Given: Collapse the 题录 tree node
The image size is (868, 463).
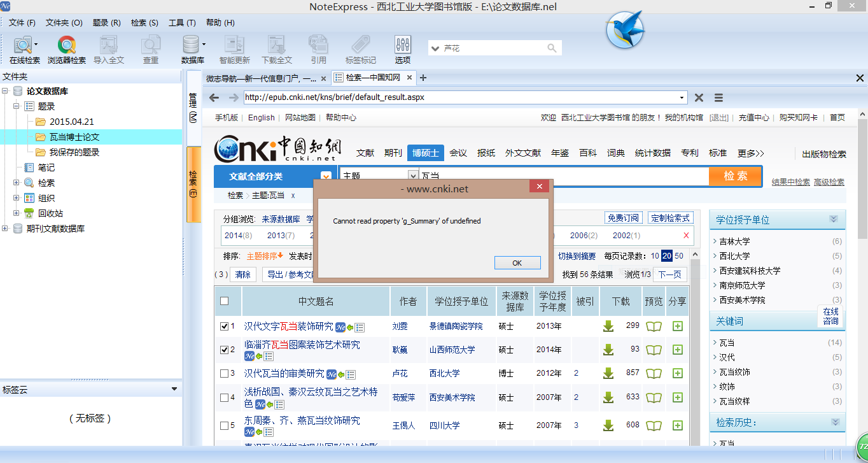Looking at the screenshot, I should [17, 106].
